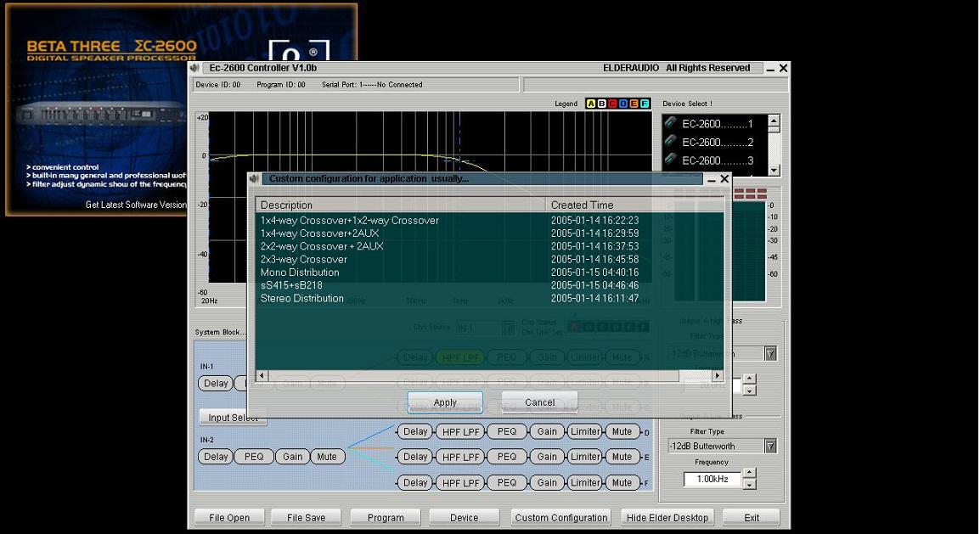Viewport: 980px width, 534px height.
Task: Open PEQ block of output F
Action: [x=507, y=483]
